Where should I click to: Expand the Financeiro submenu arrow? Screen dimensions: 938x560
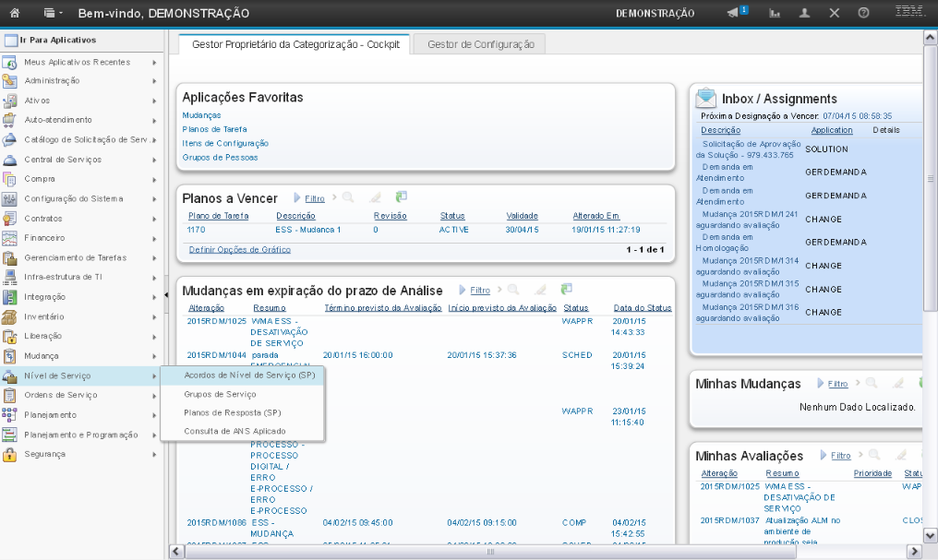(x=154, y=238)
